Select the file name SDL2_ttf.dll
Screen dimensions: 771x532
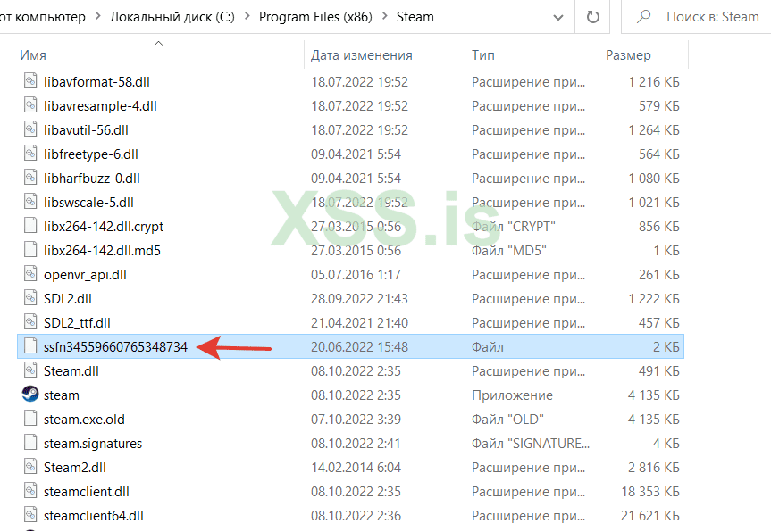77,322
